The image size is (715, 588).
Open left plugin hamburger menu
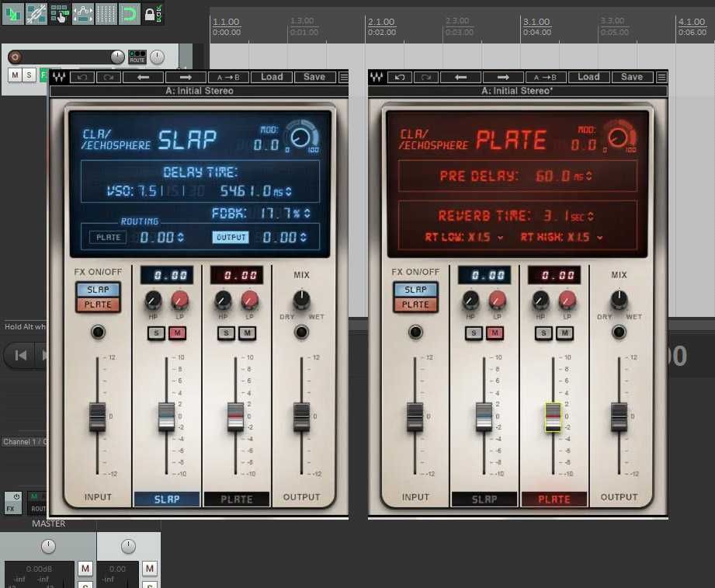tap(344, 77)
